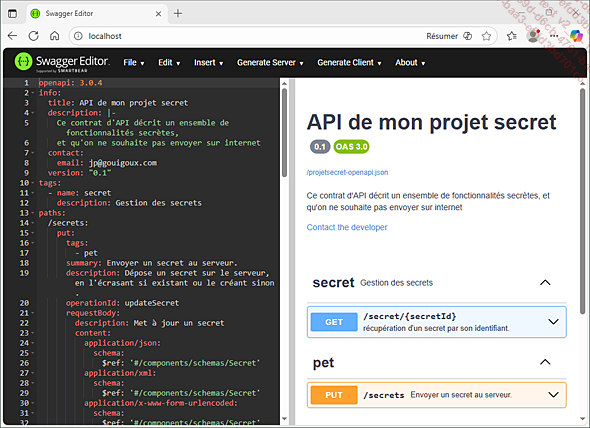590x428 pixels.
Task: Open the browser profile avatar icon
Action: [533, 36]
